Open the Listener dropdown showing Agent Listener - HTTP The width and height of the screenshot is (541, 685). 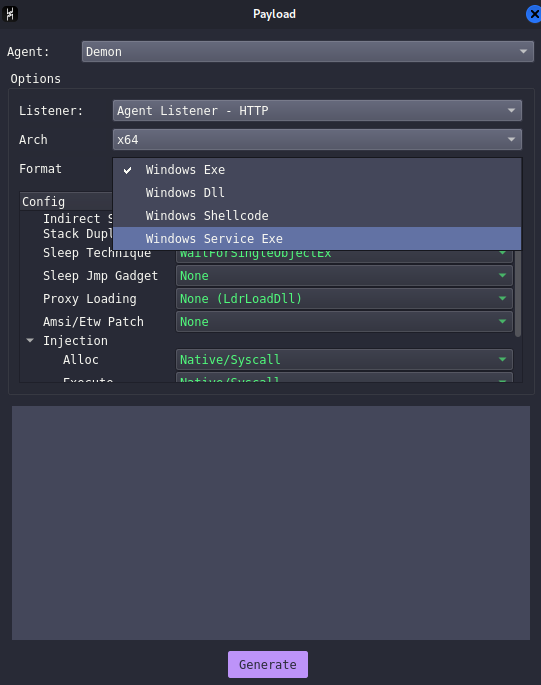pyautogui.click(x=317, y=111)
